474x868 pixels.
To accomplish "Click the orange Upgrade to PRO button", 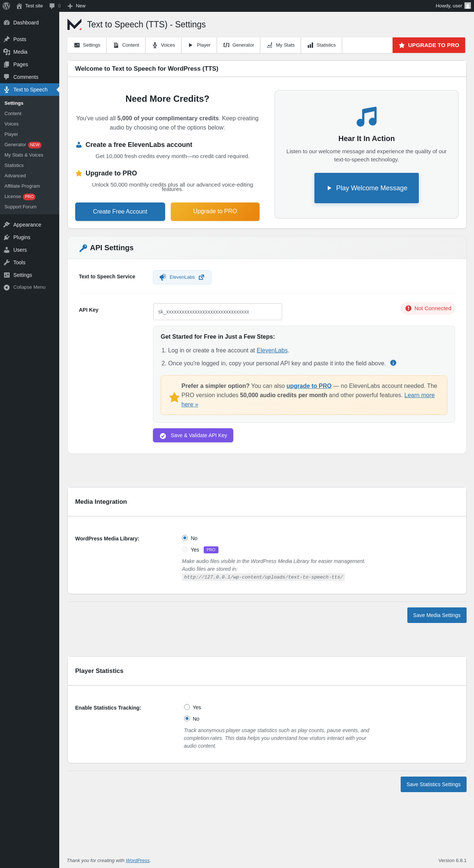I will 215,212.
